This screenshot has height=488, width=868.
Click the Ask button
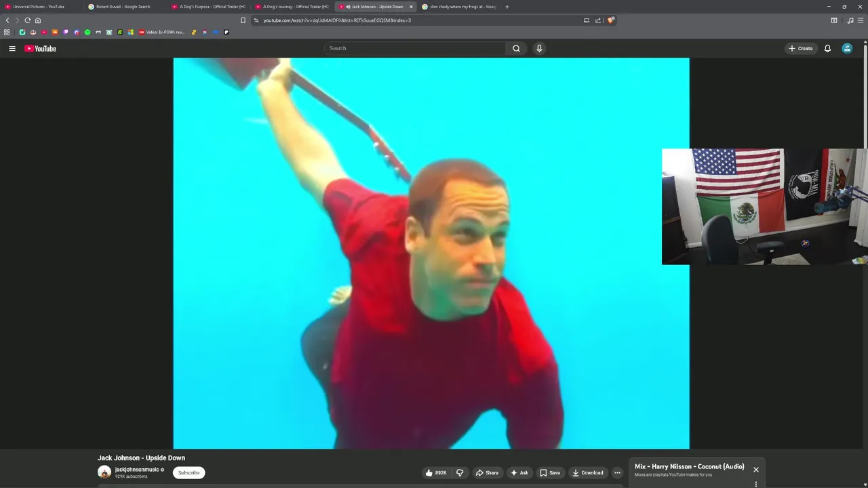tap(519, 472)
